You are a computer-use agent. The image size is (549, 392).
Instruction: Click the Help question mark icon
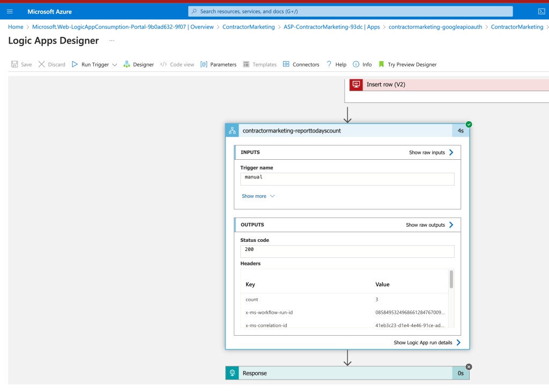(329, 64)
